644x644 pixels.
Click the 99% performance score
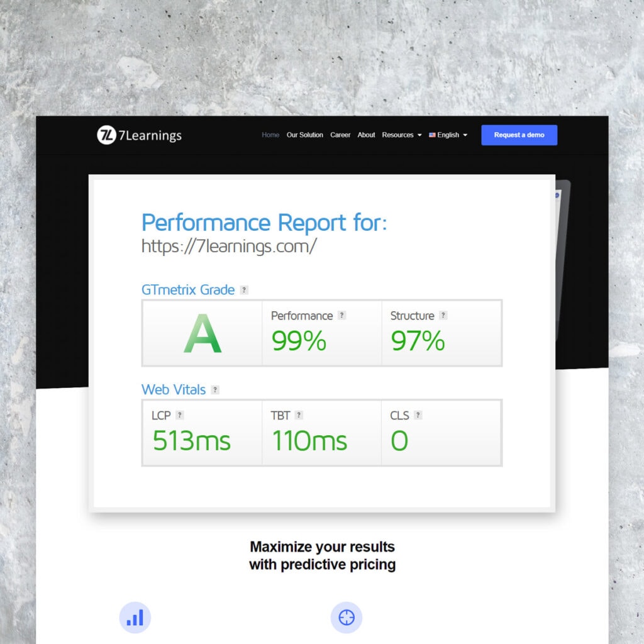(299, 341)
